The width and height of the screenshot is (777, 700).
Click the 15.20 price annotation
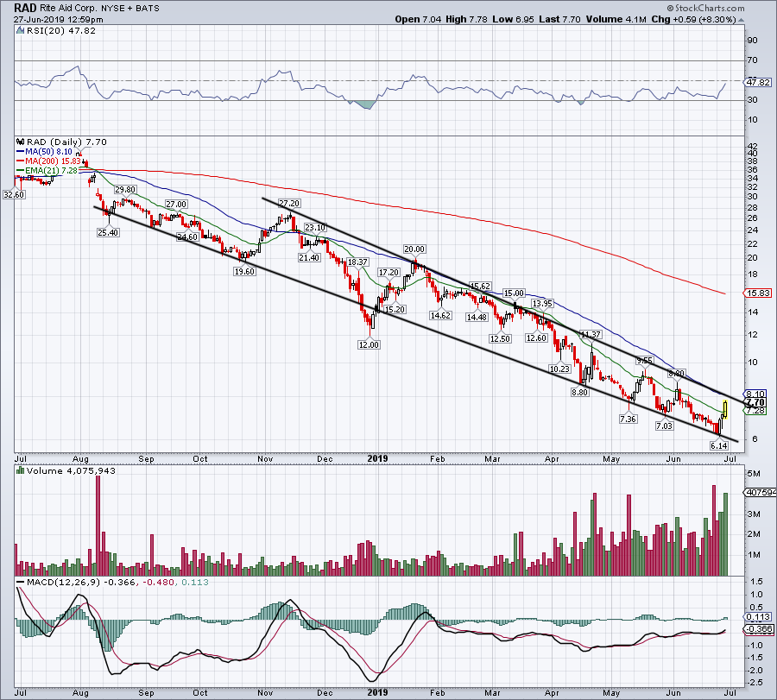click(395, 310)
